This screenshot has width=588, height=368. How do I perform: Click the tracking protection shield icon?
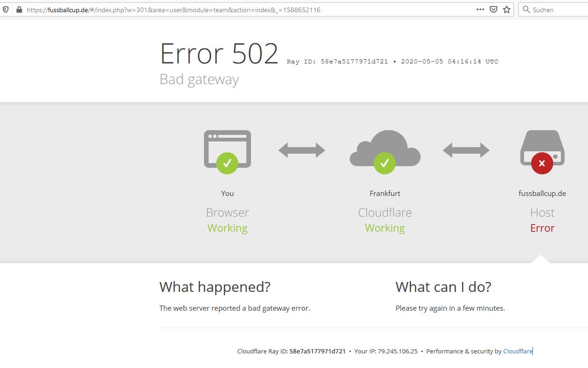[x=6, y=9]
